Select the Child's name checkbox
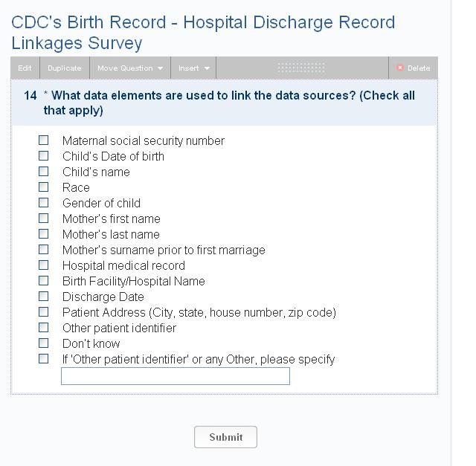Image resolution: width=476 pixels, height=466 pixels. click(x=44, y=172)
